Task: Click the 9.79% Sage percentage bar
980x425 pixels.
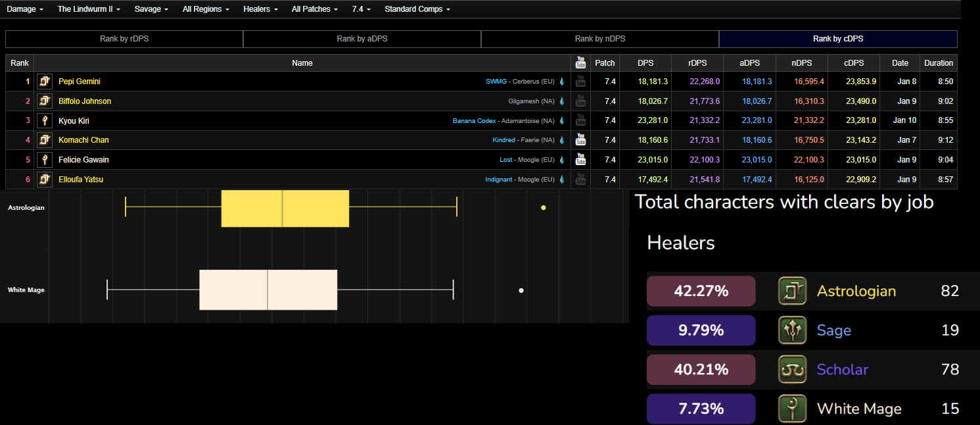Action: pyautogui.click(x=701, y=330)
